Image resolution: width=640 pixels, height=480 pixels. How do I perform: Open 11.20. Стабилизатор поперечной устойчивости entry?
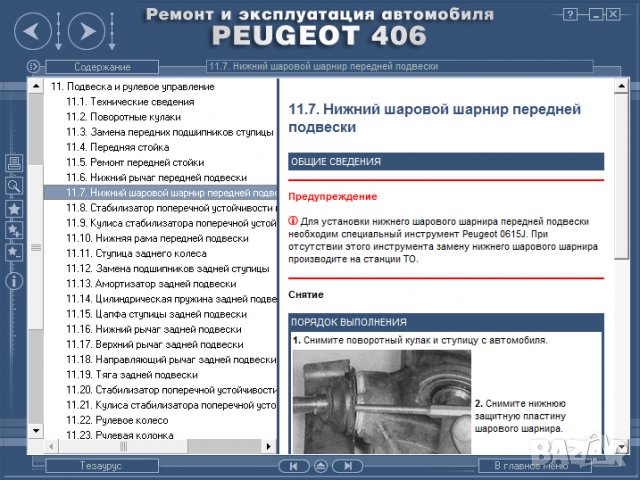171,390
